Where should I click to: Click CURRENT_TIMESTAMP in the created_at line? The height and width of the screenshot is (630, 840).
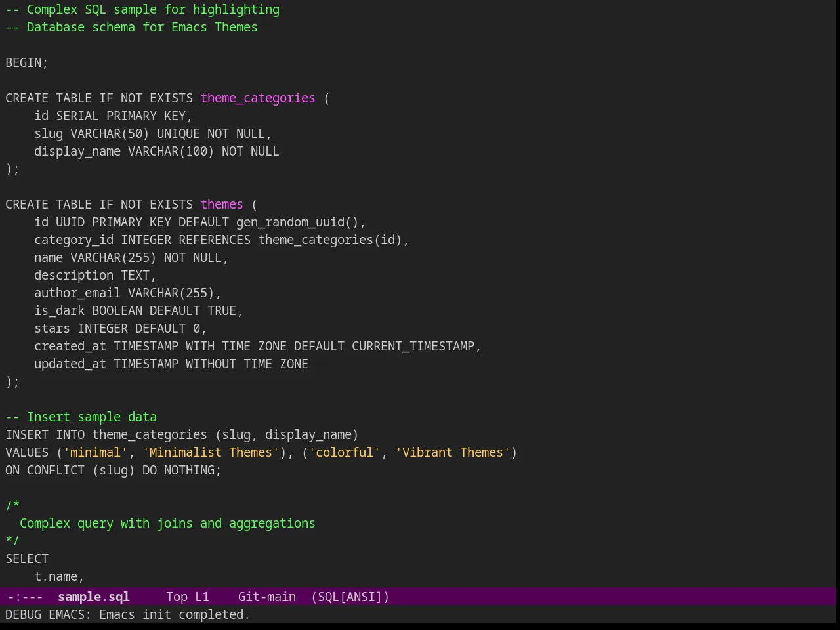(x=413, y=346)
